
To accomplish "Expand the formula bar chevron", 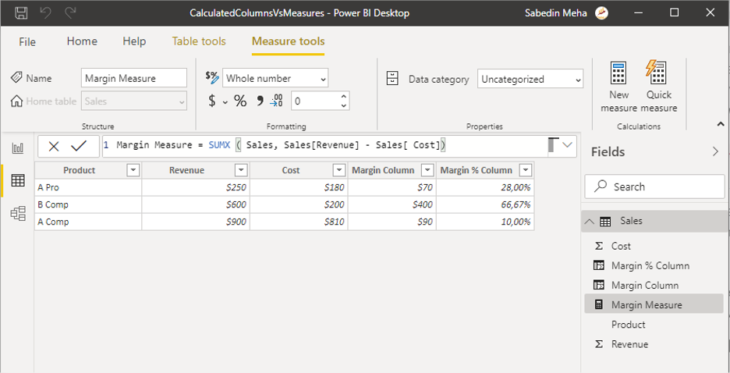I will click(x=567, y=145).
